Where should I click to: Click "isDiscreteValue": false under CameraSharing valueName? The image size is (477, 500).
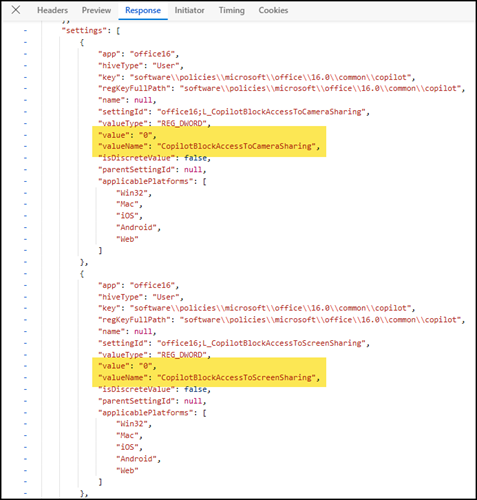[x=155, y=158]
